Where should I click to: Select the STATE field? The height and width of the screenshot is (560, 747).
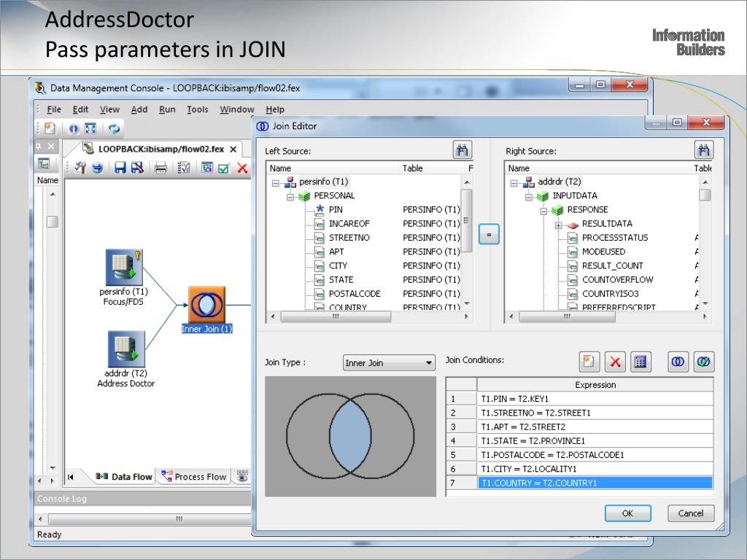click(341, 279)
